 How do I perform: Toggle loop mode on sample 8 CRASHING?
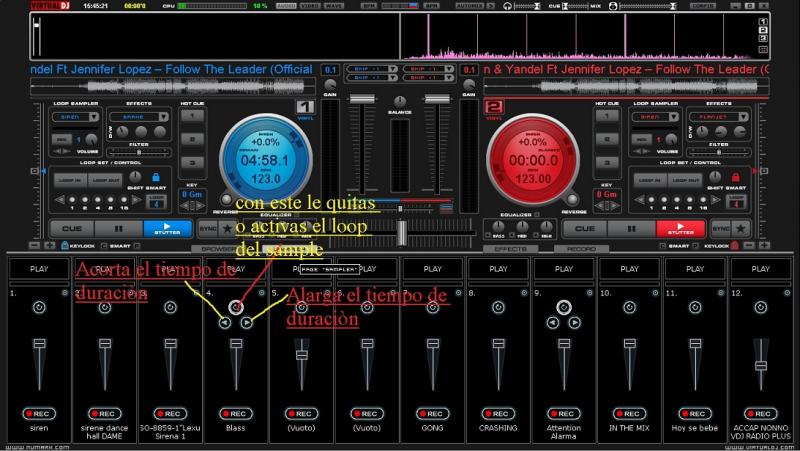click(498, 307)
